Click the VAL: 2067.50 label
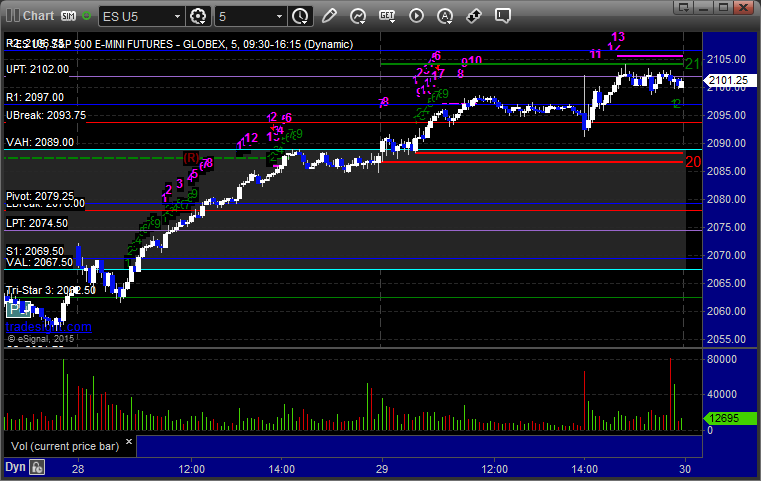 pos(39,263)
